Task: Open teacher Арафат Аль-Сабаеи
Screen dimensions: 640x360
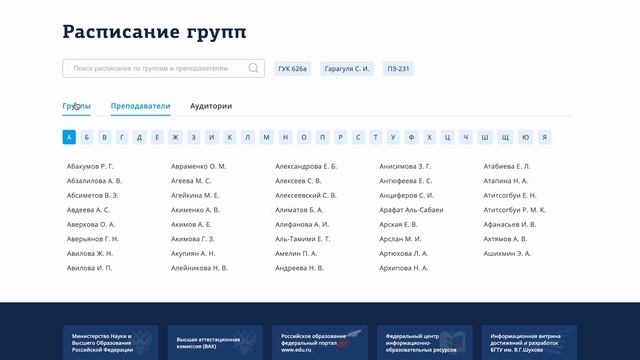Action: pos(411,210)
